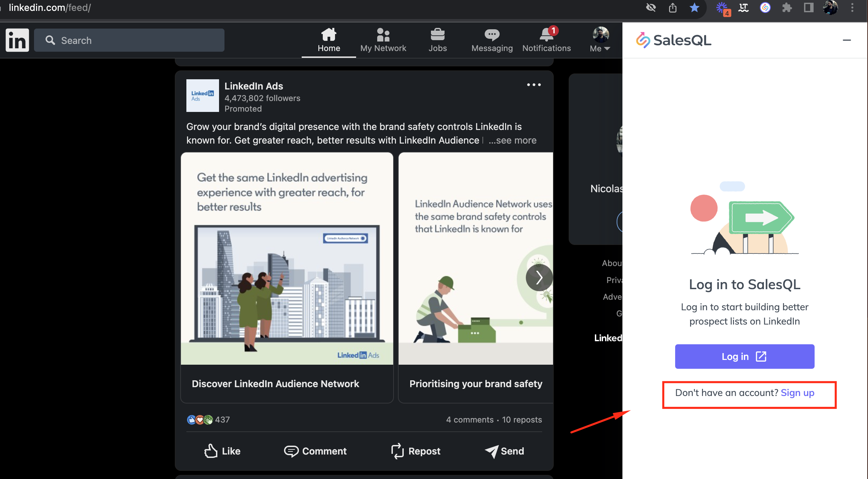Open Chrome three-dot menu
Screen dimensions: 868x479
coord(852,7)
